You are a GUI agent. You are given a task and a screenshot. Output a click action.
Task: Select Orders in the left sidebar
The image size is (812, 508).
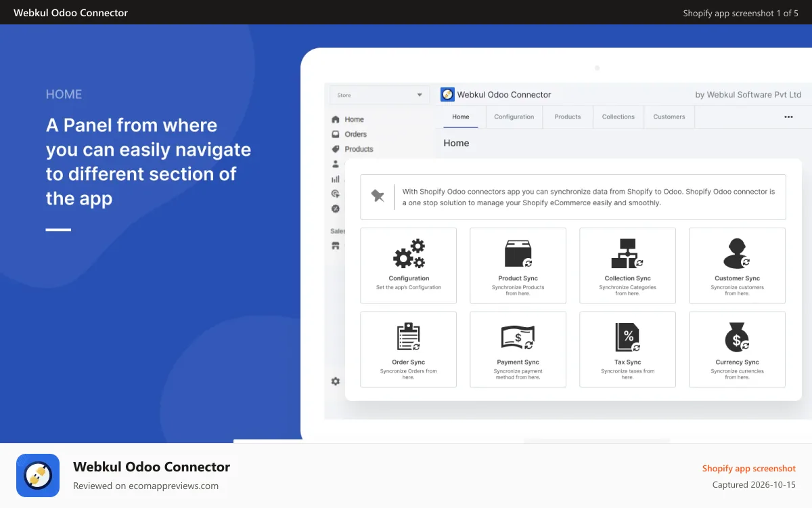click(355, 134)
